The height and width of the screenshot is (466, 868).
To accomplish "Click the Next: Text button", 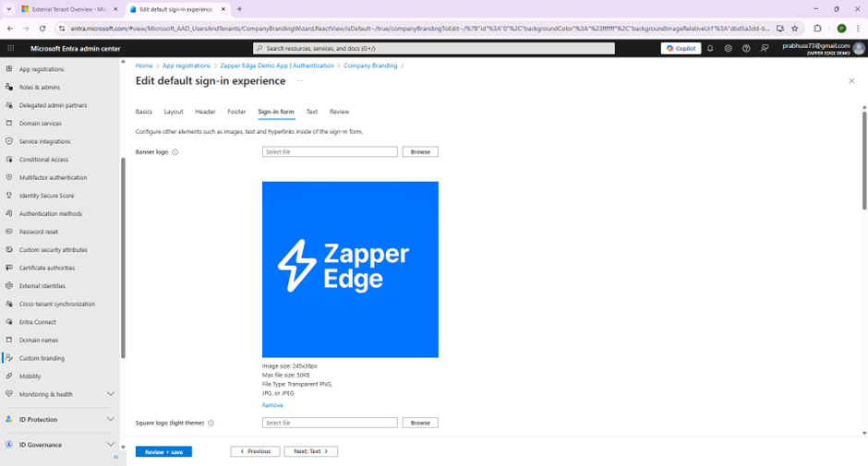I will coord(310,451).
